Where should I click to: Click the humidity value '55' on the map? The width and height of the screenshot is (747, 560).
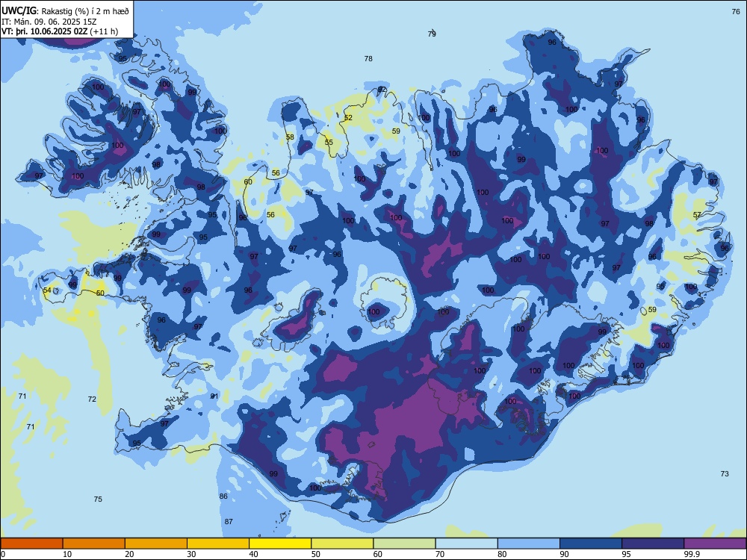pyautogui.click(x=329, y=143)
